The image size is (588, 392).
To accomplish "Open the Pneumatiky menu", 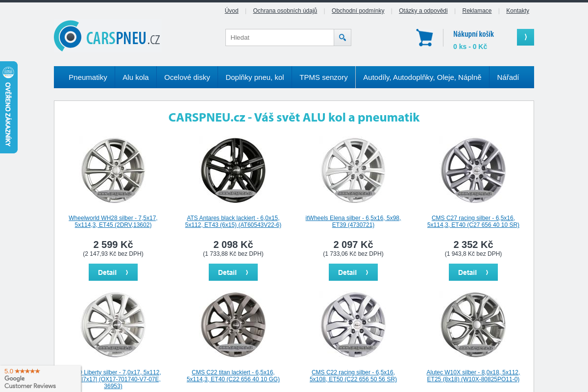I will click(88, 77).
